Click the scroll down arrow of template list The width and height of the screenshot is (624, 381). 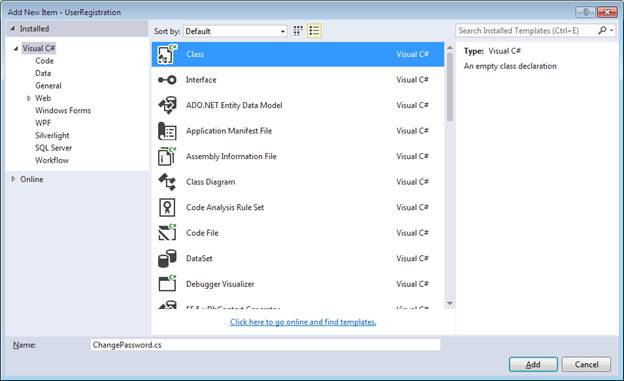(x=450, y=303)
